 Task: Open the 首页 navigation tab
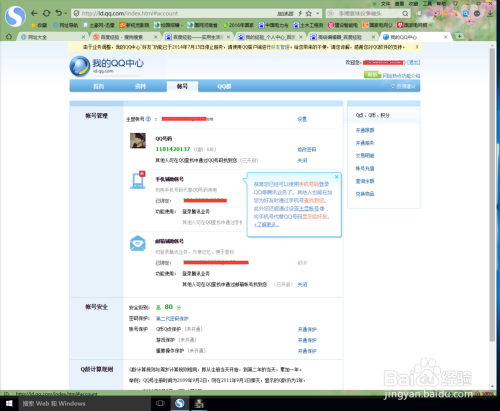pyautogui.click(x=98, y=86)
